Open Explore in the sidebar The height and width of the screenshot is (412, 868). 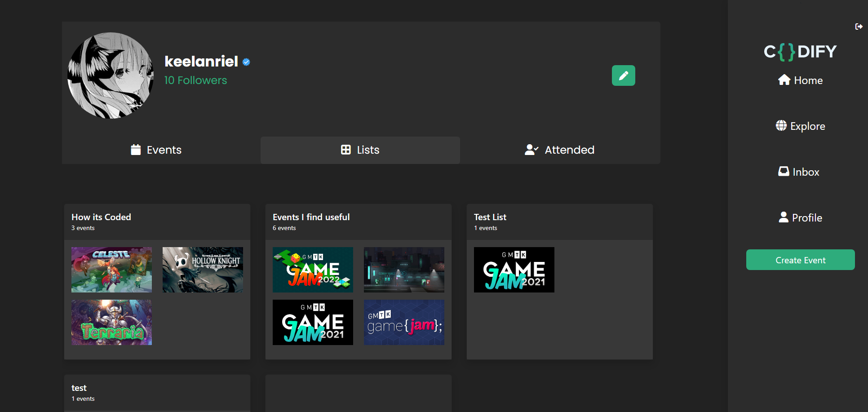tap(801, 126)
